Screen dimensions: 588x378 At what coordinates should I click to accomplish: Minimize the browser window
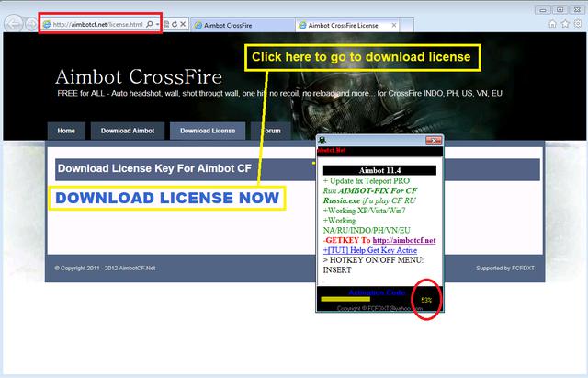pyautogui.click(x=543, y=10)
